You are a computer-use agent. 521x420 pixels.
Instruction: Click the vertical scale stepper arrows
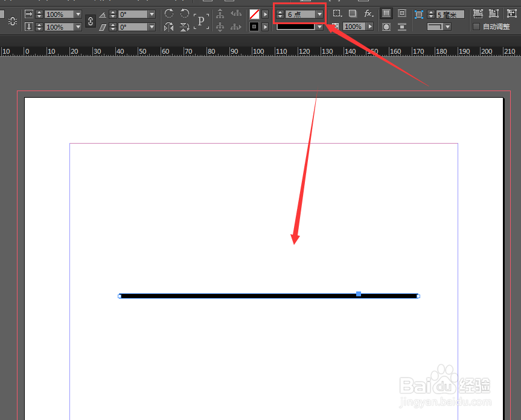[x=39, y=27]
